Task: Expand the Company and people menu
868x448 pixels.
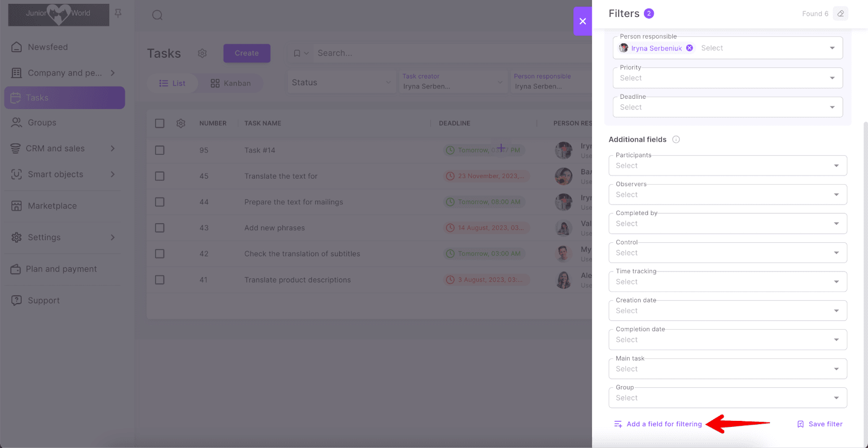Action: point(113,73)
